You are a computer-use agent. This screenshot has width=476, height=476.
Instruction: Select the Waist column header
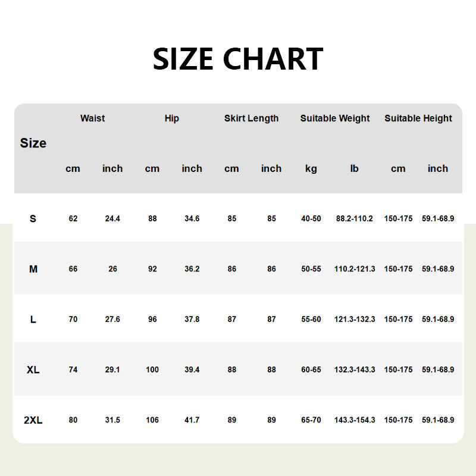coord(92,118)
